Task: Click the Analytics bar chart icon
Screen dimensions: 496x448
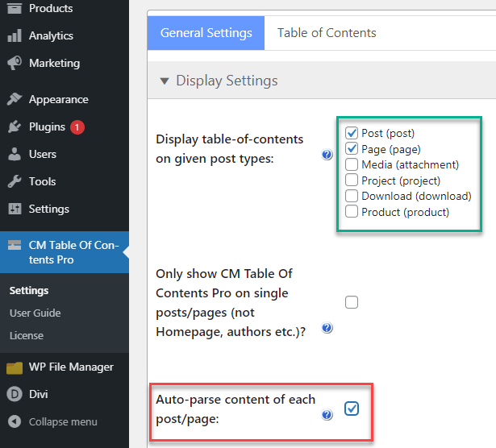Action: click(x=15, y=35)
